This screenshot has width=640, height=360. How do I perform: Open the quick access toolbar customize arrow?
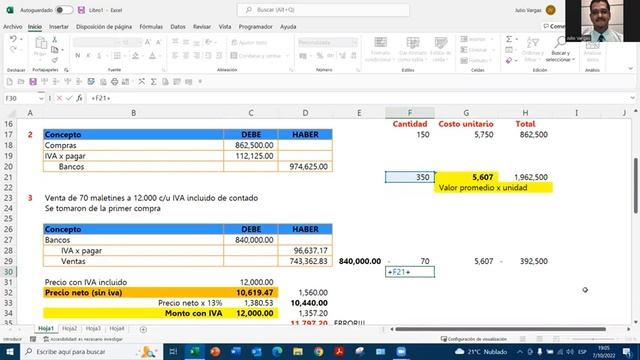tap(200, 82)
